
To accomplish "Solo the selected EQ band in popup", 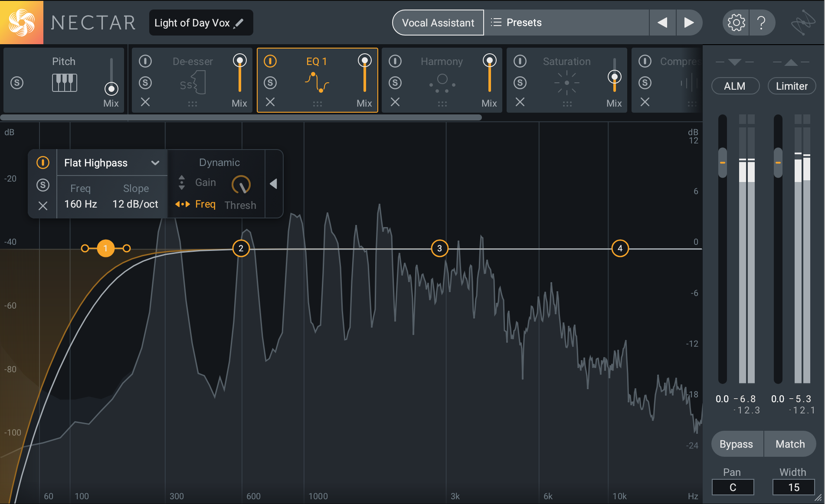I will [x=43, y=185].
